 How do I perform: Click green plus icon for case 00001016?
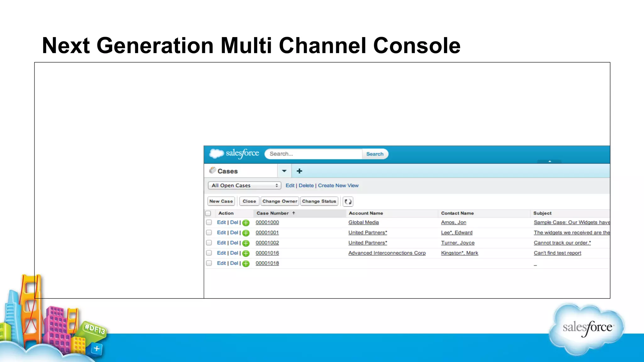tap(246, 253)
